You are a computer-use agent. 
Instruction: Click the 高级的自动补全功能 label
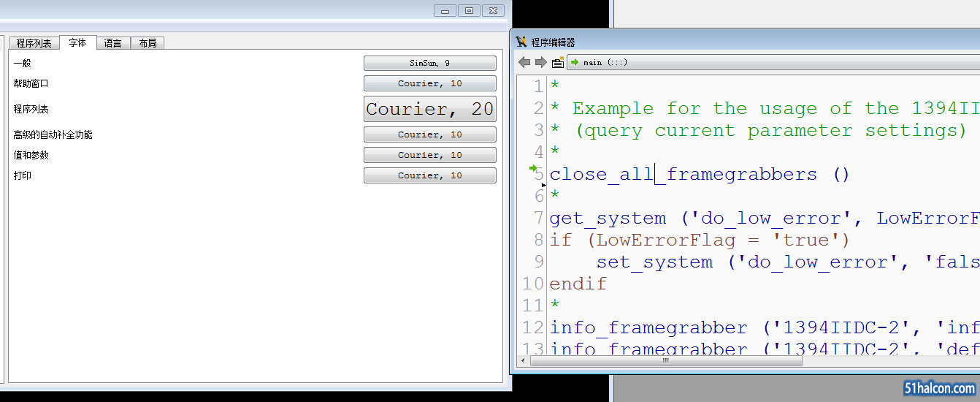[x=53, y=135]
